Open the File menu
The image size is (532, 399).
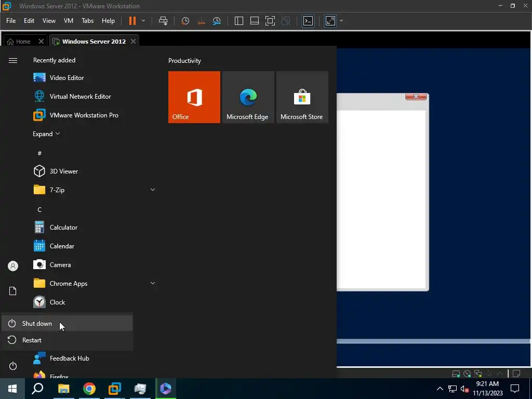coord(11,21)
